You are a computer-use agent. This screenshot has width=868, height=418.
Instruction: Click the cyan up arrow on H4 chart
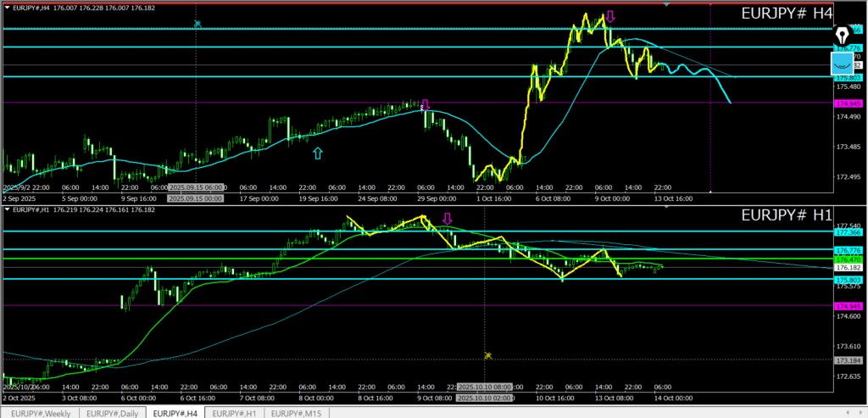pyautogui.click(x=318, y=153)
